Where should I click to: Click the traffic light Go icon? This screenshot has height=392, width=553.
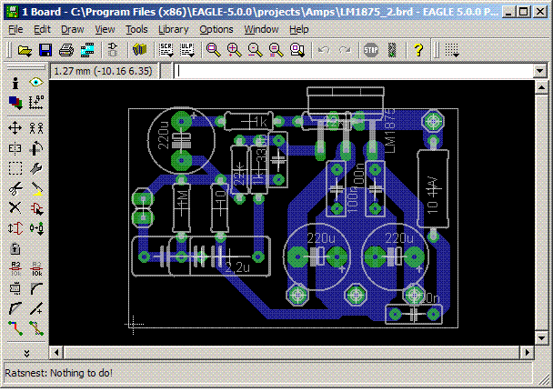392,50
